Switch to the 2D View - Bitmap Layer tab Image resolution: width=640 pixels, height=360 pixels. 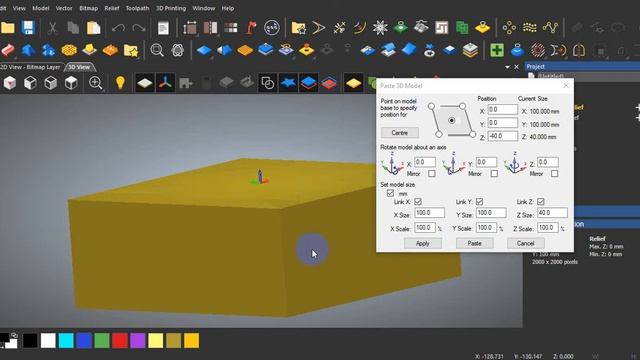30,67
